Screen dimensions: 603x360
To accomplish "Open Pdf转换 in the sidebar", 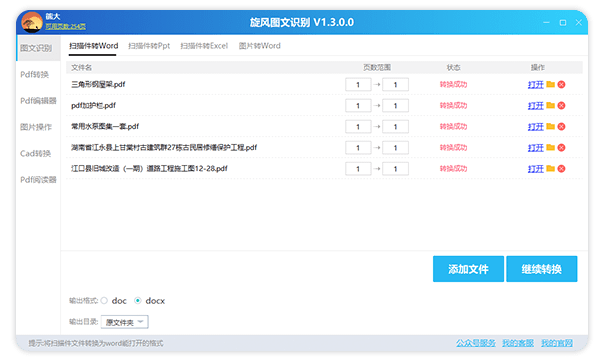I will pyautogui.click(x=35, y=74).
